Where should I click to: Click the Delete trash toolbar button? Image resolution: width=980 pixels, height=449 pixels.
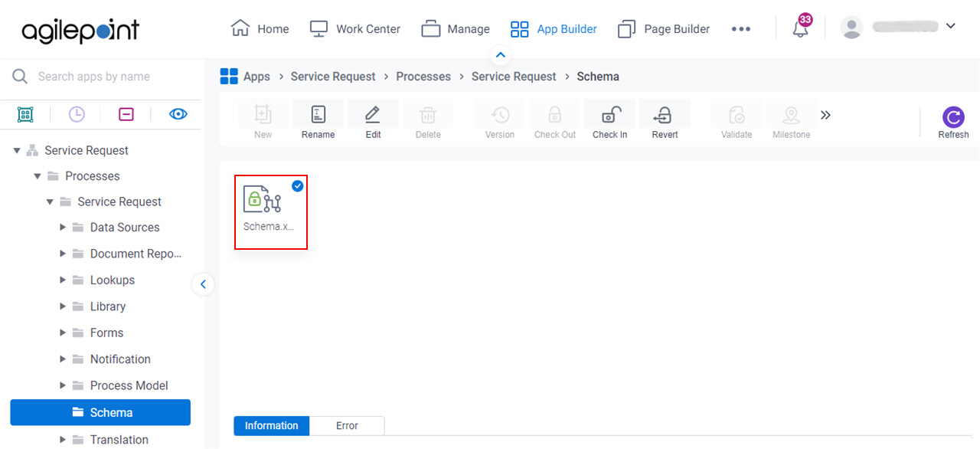[x=428, y=122]
